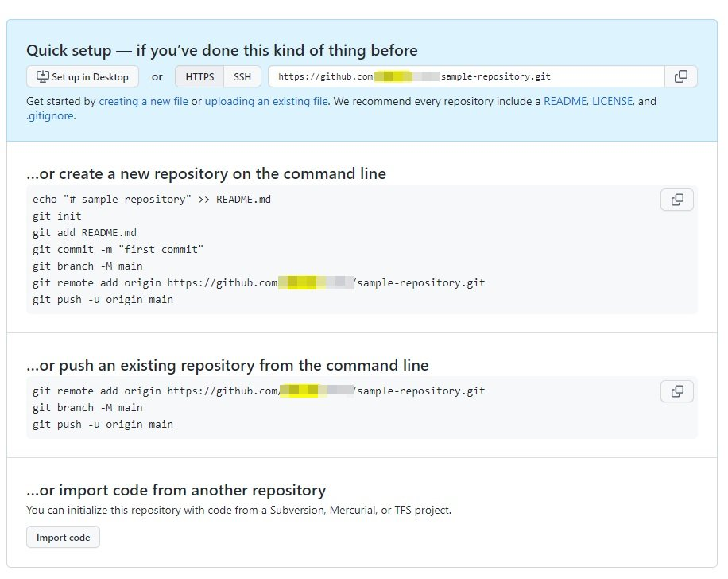728x579 pixels.
Task: Click the git commit first commit line
Action: pos(118,249)
